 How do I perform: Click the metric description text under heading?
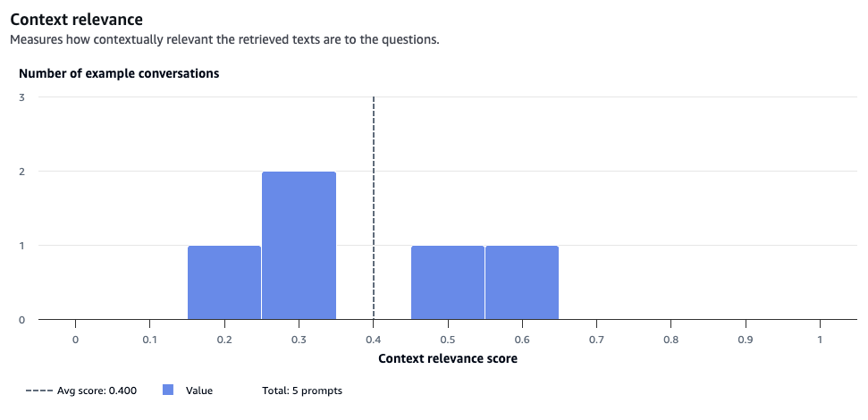[224, 40]
